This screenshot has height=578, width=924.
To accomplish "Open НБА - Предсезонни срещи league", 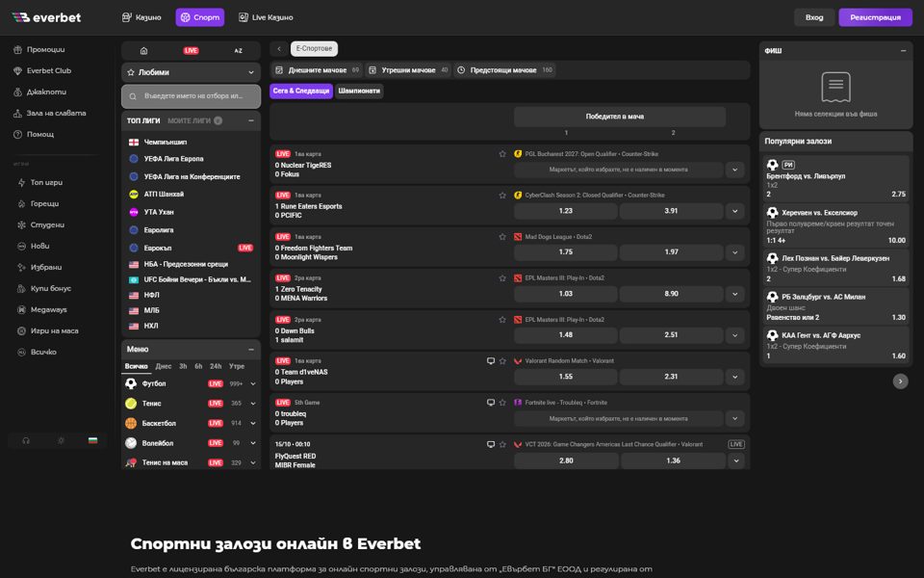I will [x=186, y=264].
